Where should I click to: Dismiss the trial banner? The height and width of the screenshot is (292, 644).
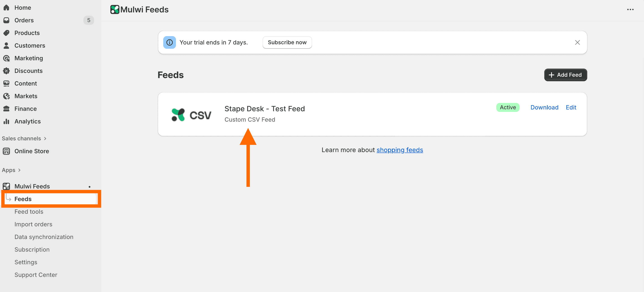click(x=577, y=42)
